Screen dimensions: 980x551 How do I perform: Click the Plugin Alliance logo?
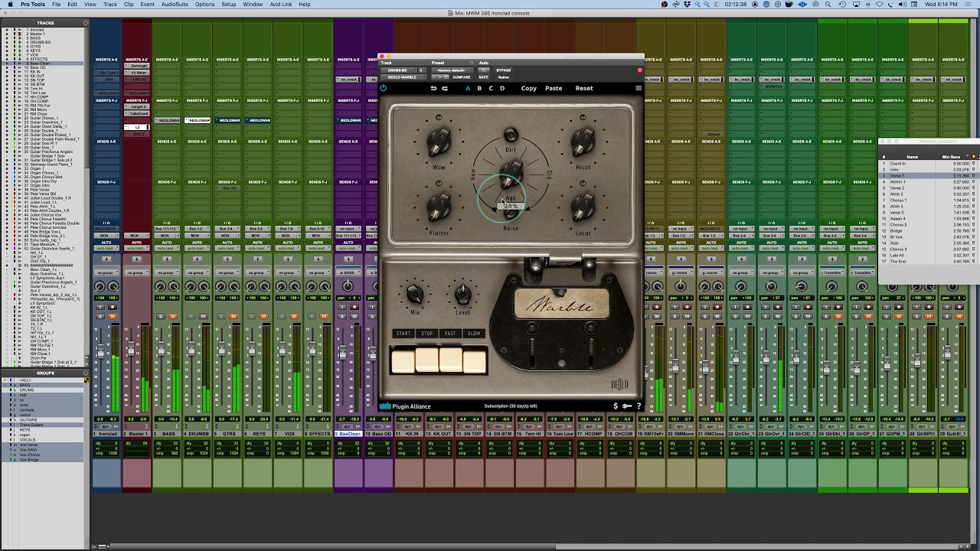pos(406,406)
